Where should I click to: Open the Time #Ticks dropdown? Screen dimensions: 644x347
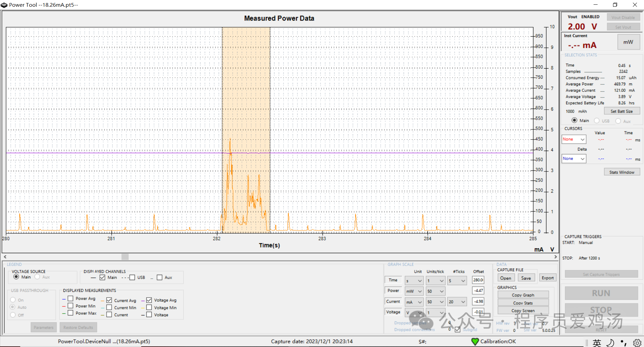coord(457,281)
